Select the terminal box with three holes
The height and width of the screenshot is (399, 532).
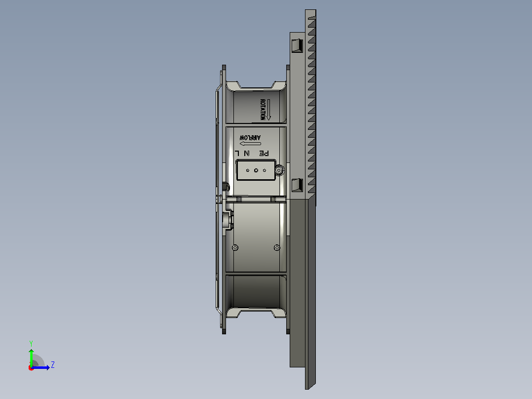(x=256, y=170)
